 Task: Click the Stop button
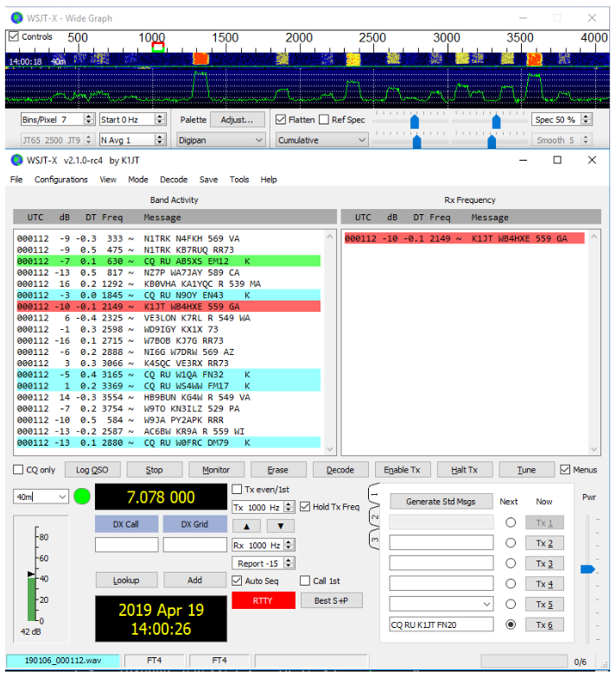tap(154, 470)
